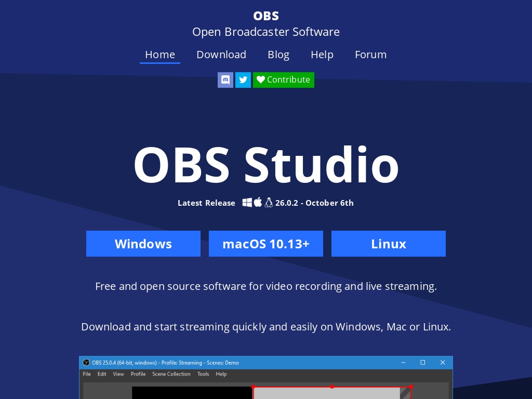
Task: Open Scene Collection menu in OBS screenshot
Action: coord(171,374)
